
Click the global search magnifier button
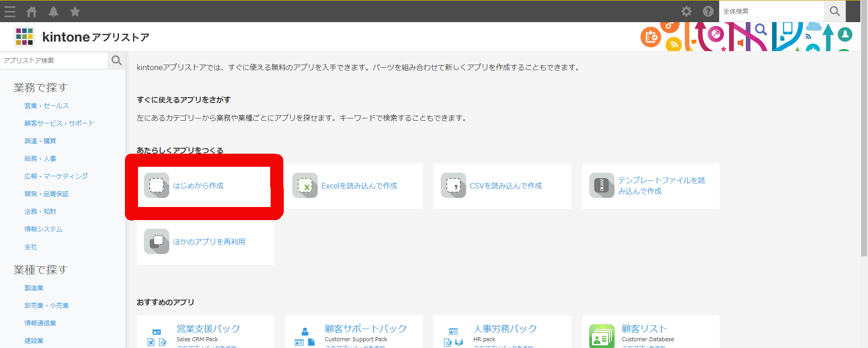(835, 11)
